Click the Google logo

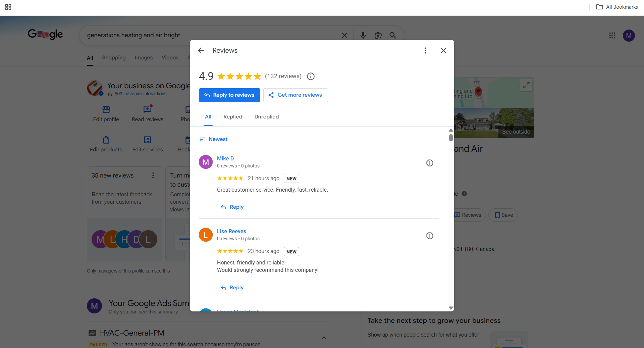click(45, 34)
